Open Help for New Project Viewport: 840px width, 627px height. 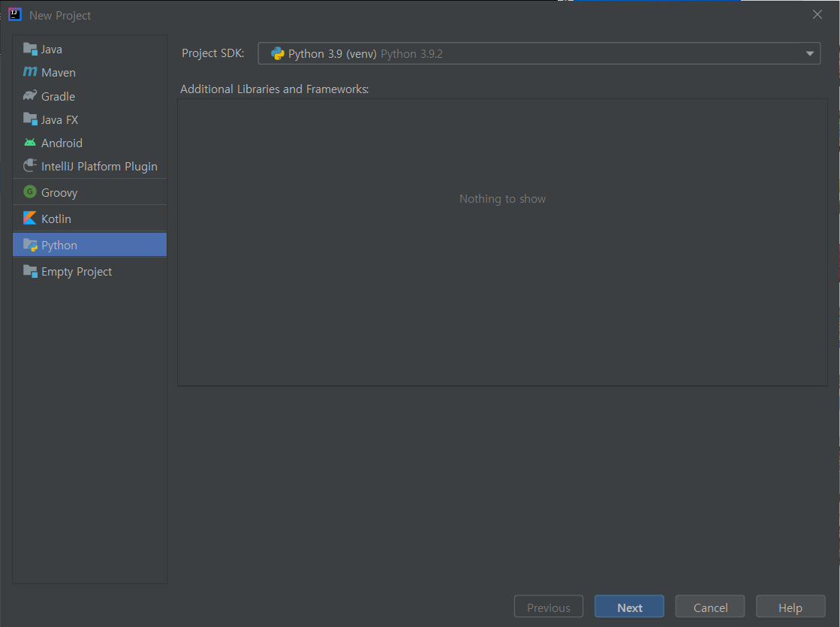coord(790,607)
